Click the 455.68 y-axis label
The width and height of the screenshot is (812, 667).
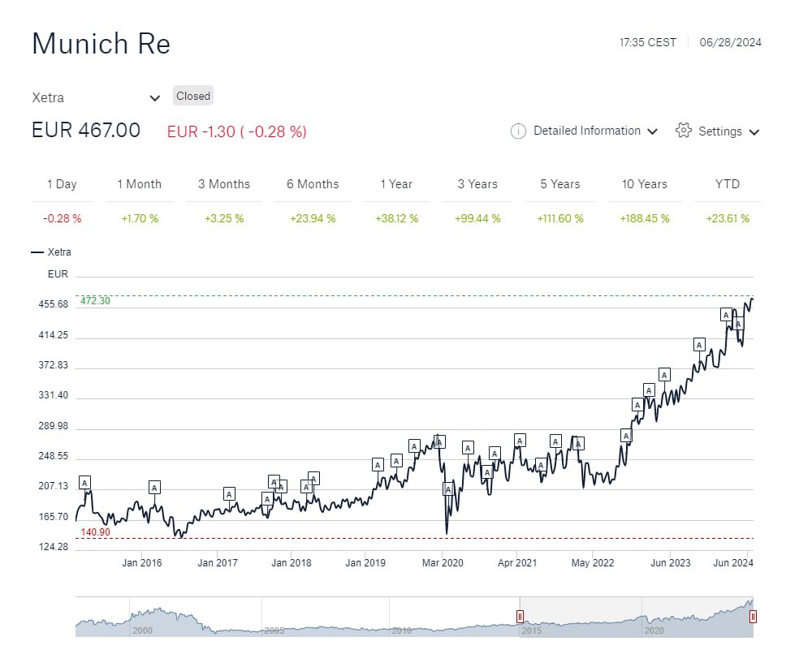(54, 304)
